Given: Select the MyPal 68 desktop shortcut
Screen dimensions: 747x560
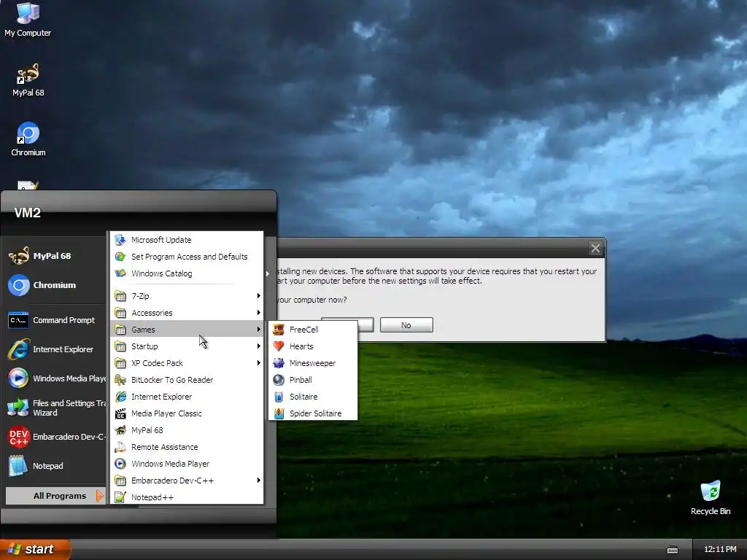Looking at the screenshot, I should click(28, 79).
